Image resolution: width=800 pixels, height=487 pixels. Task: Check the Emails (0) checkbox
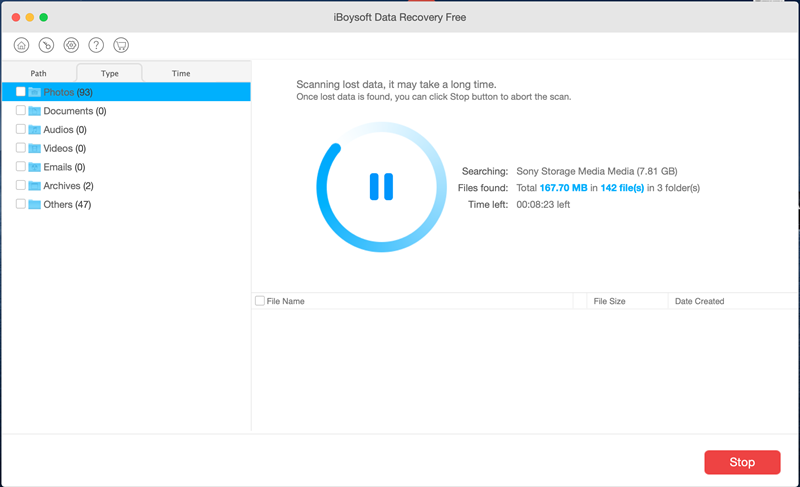click(x=20, y=166)
